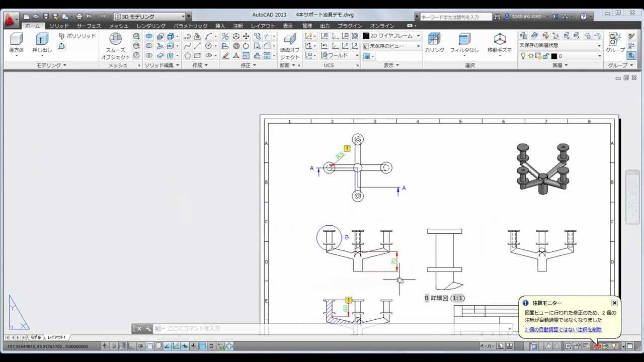Viewport: 644px width, 362px height.
Task: Expand the 修正 panel
Action: click(x=248, y=65)
